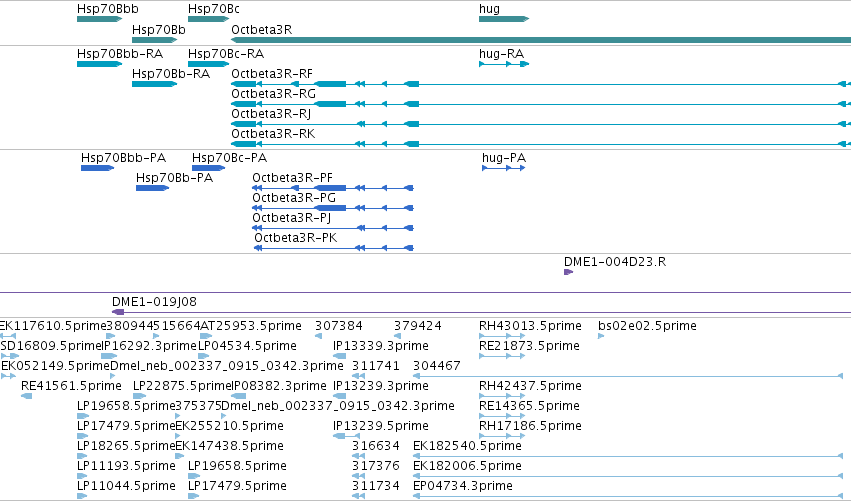Click the hug-PA protein label
851x501 pixels.
pyautogui.click(x=504, y=158)
